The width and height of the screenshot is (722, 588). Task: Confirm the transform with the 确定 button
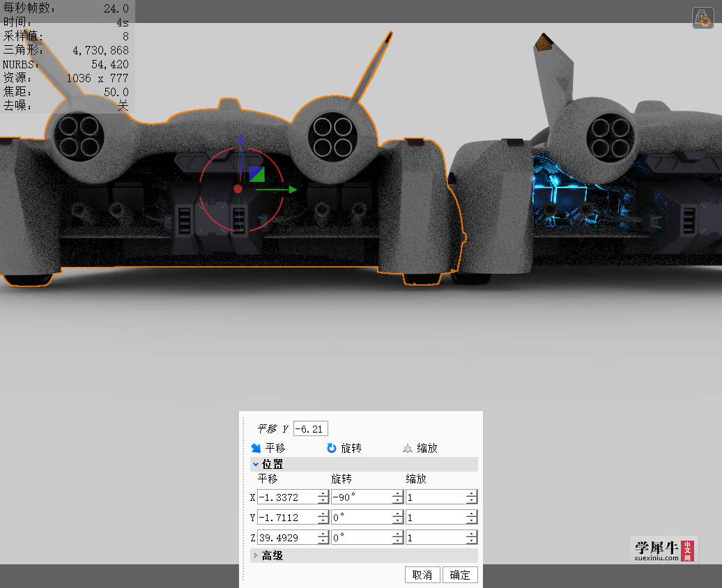[460, 575]
